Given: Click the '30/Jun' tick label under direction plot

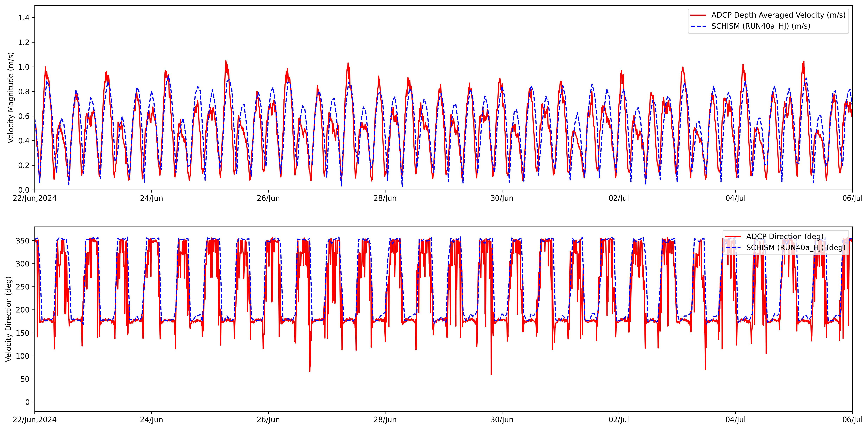Looking at the screenshot, I should (x=502, y=420).
